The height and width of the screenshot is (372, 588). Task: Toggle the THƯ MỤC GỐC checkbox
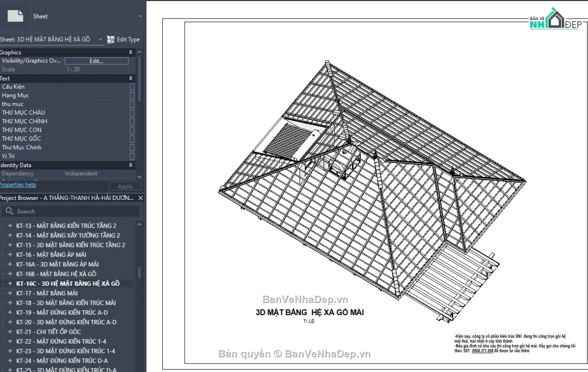[x=132, y=139]
